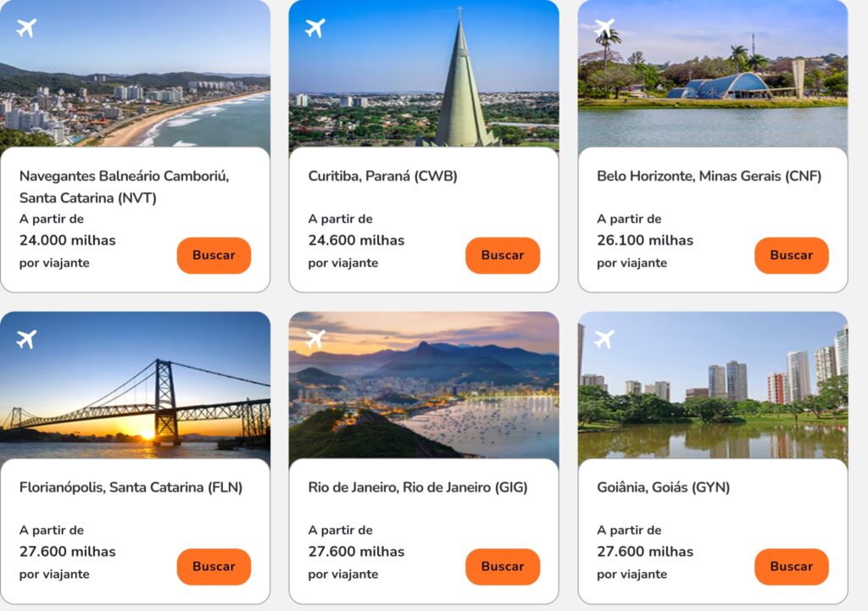The height and width of the screenshot is (611, 868).
Task: Search flights to Curitiba with Buscar
Action: point(503,255)
